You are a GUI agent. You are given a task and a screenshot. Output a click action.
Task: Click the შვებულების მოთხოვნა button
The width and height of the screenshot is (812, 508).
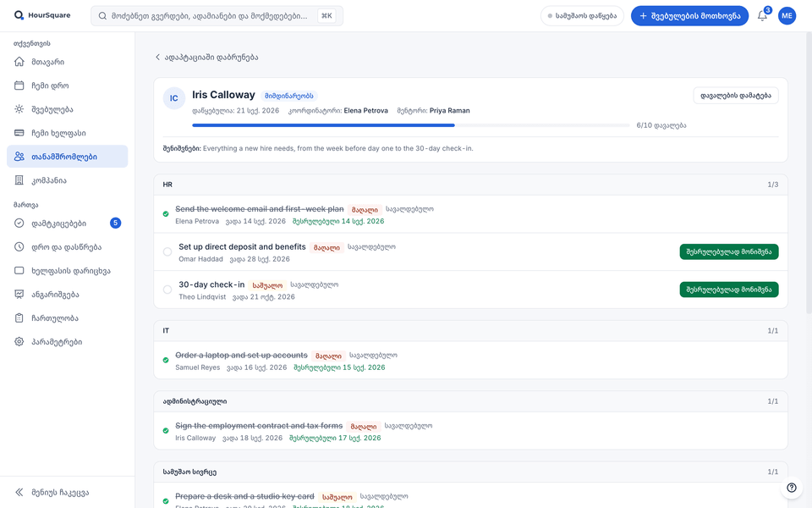[x=689, y=15]
